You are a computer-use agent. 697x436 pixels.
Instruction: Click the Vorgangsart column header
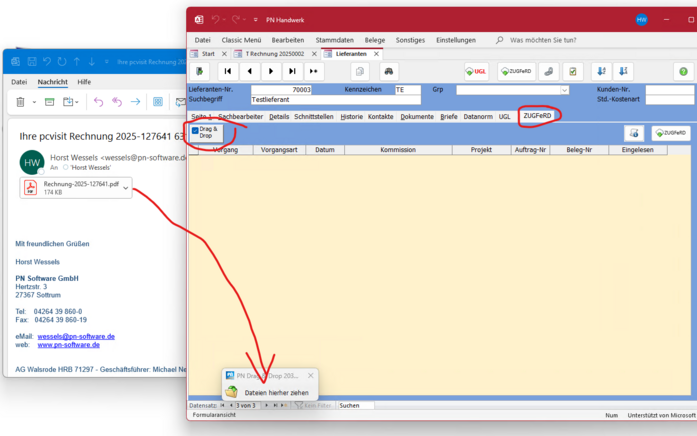279,150
